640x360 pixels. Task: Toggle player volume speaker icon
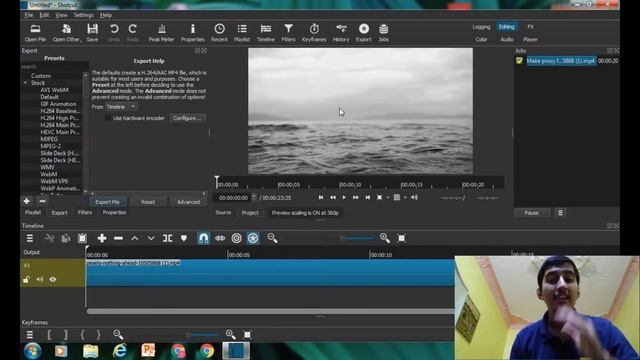pos(414,198)
